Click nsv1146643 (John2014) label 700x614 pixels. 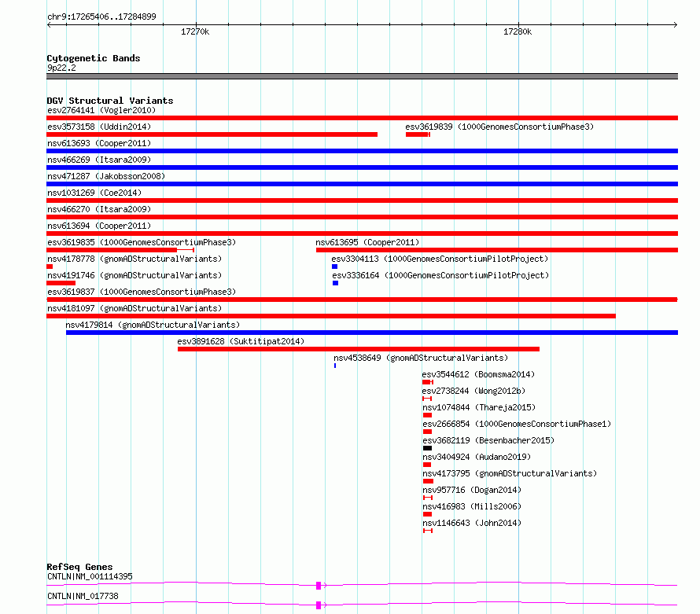[x=472, y=523]
